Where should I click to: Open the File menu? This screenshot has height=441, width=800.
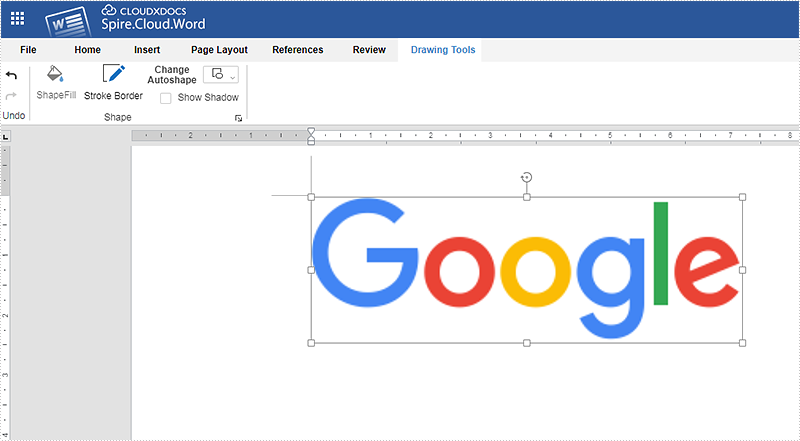click(x=28, y=50)
